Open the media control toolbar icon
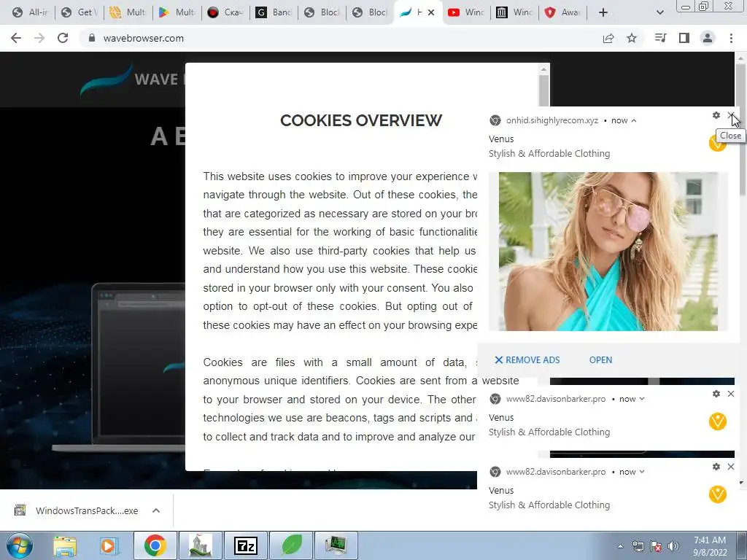 coord(660,38)
